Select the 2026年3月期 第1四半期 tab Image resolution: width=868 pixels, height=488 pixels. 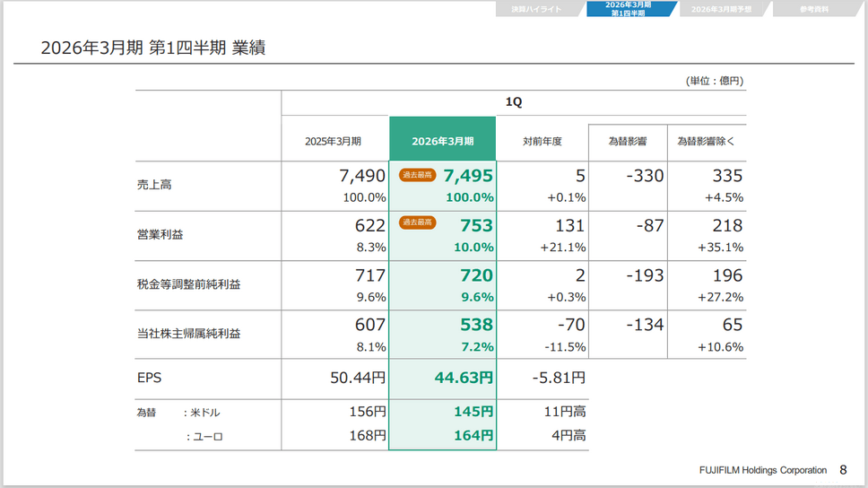[629, 9]
